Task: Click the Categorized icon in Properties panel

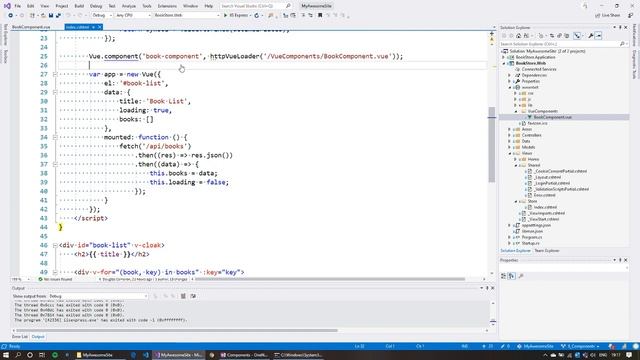Action: coord(503,276)
